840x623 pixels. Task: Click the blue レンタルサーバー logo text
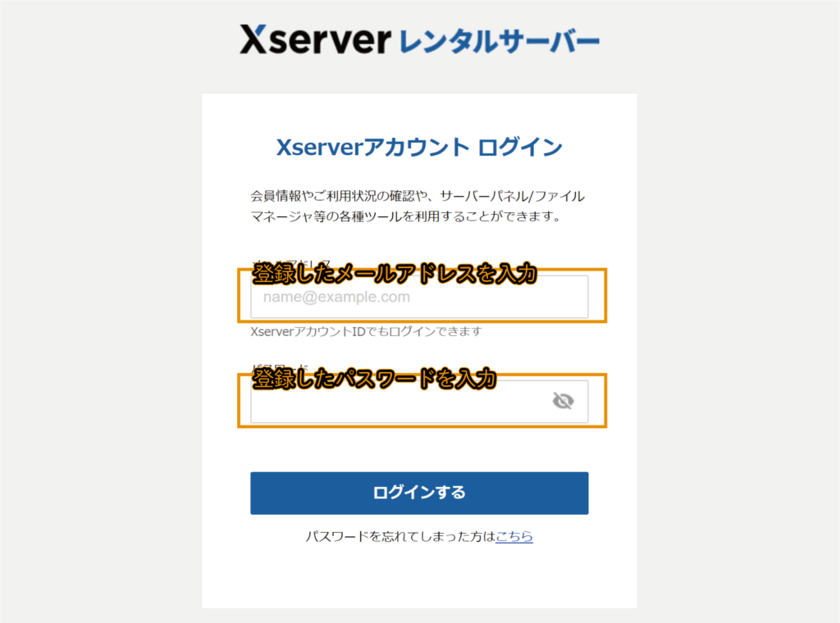click(x=500, y=42)
